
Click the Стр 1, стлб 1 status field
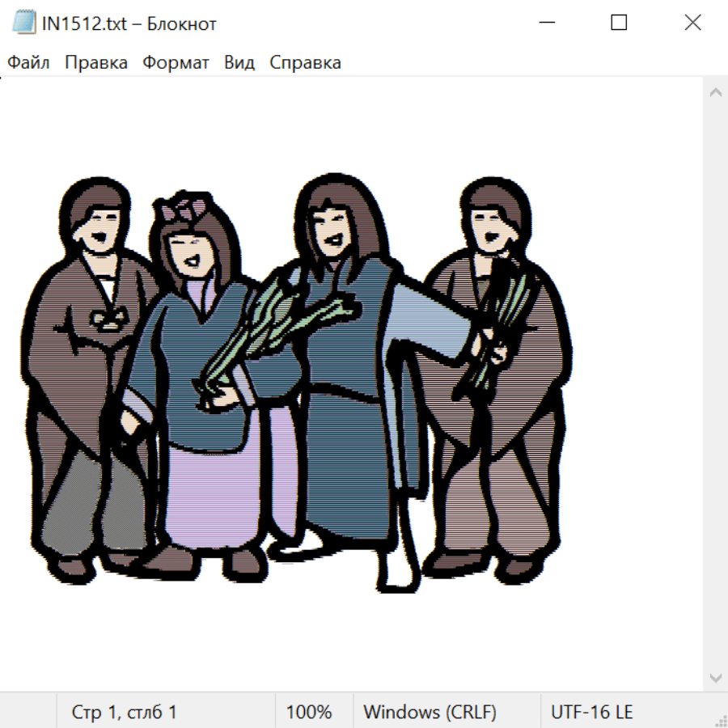click(124, 712)
